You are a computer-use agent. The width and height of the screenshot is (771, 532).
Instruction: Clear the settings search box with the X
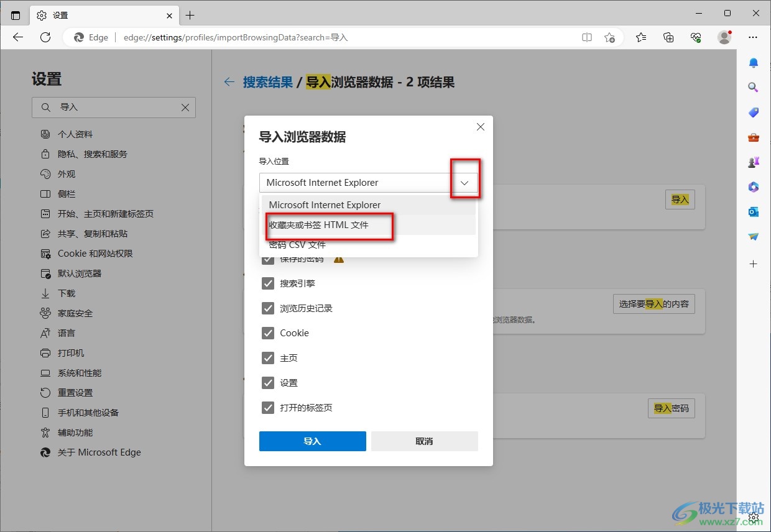coord(185,108)
